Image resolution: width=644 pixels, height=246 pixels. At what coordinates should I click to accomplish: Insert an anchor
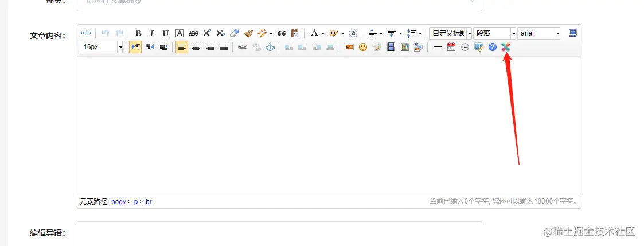[x=270, y=47]
